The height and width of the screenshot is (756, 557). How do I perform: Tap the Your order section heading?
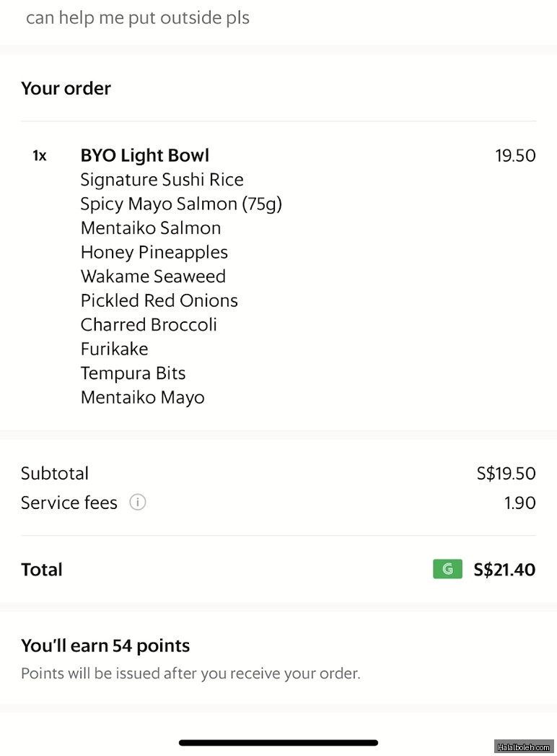click(66, 88)
